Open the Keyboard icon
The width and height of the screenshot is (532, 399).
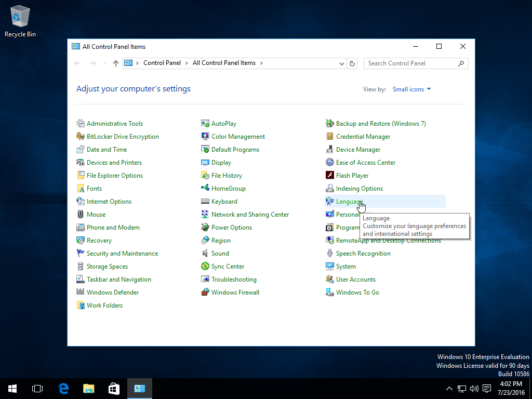pyautogui.click(x=205, y=201)
